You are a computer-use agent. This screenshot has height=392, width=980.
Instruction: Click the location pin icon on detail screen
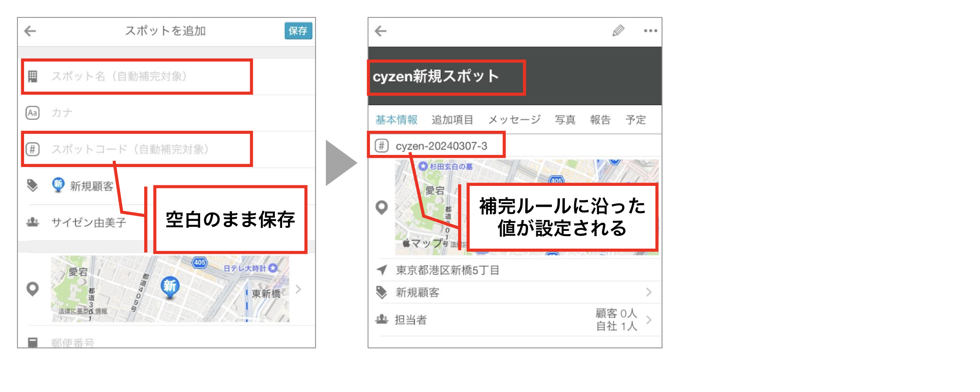381,208
